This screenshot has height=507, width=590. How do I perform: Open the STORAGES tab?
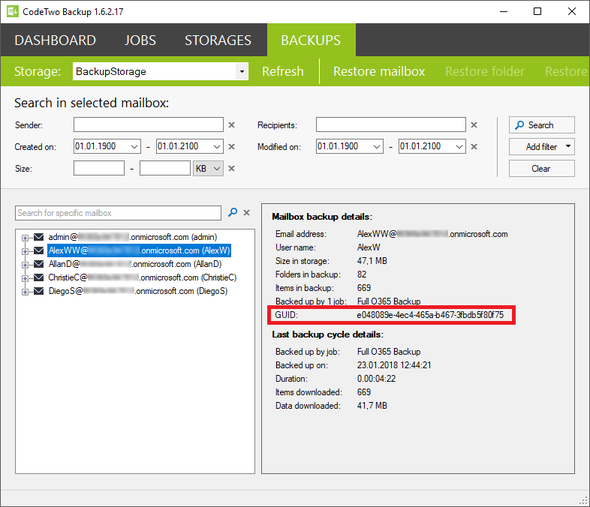tap(217, 40)
